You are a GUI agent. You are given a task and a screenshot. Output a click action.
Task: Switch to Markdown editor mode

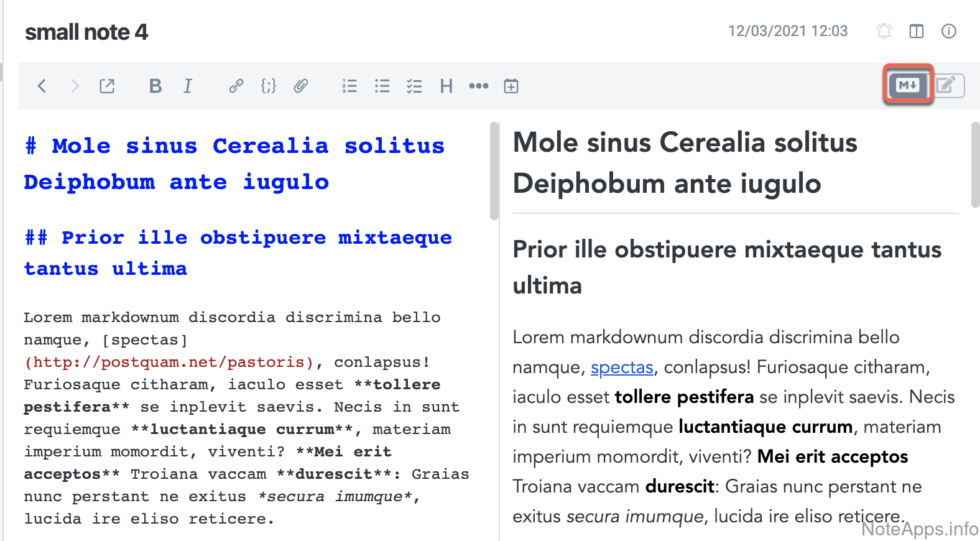click(908, 85)
